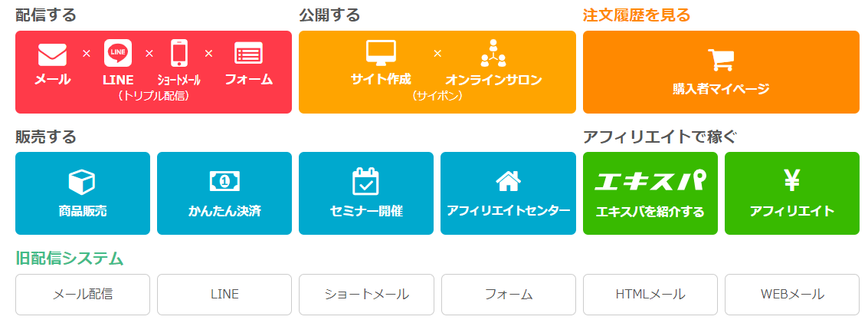The image size is (868, 323).
Task: Open the legacy メール配信 button
Action: pos(83,294)
